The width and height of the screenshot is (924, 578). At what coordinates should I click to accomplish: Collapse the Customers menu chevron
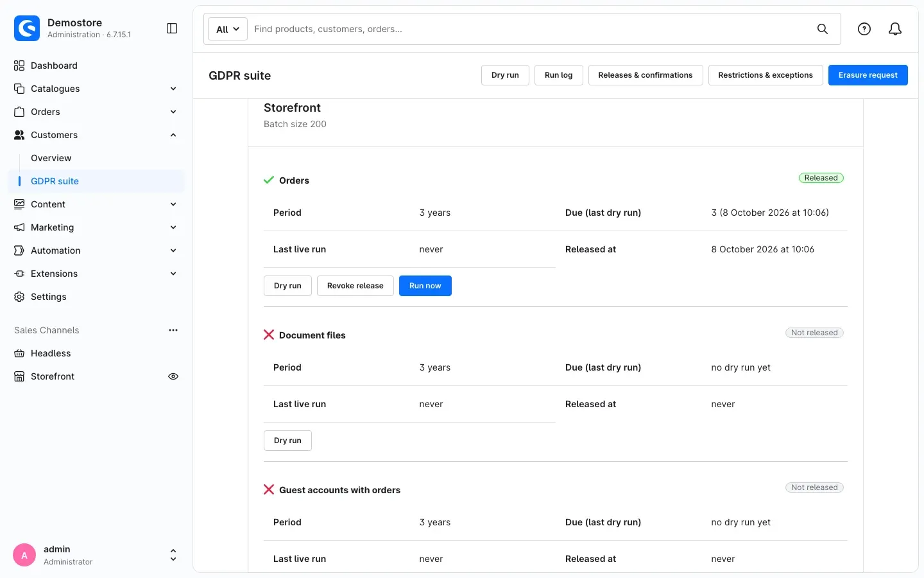tap(173, 135)
